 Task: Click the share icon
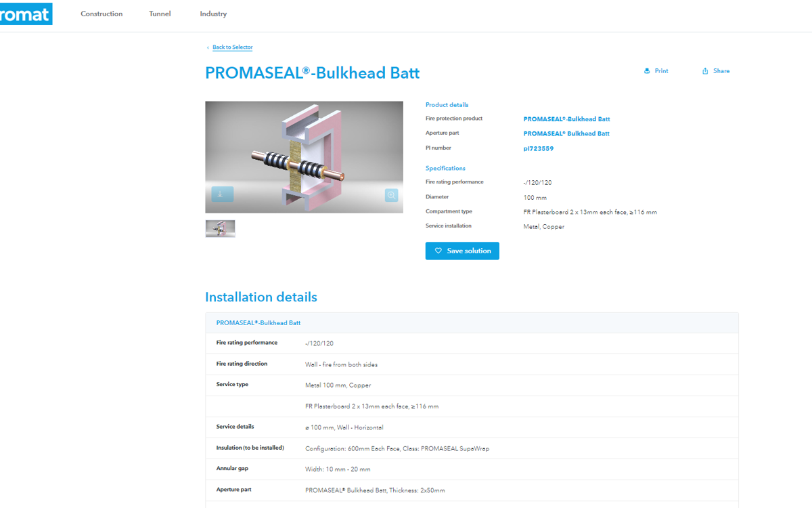pyautogui.click(x=705, y=71)
